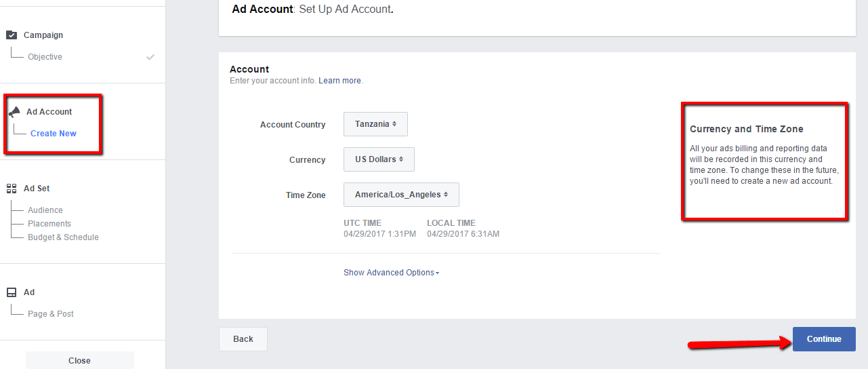This screenshot has height=369, width=868.
Task: Open the Time Zone dropdown
Action: pyautogui.click(x=401, y=195)
